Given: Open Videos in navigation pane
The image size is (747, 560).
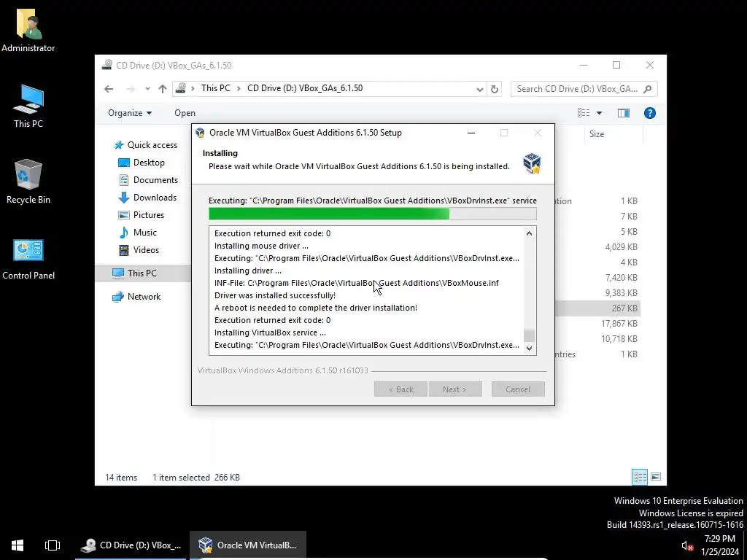Looking at the screenshot, I should coord(138,250).
